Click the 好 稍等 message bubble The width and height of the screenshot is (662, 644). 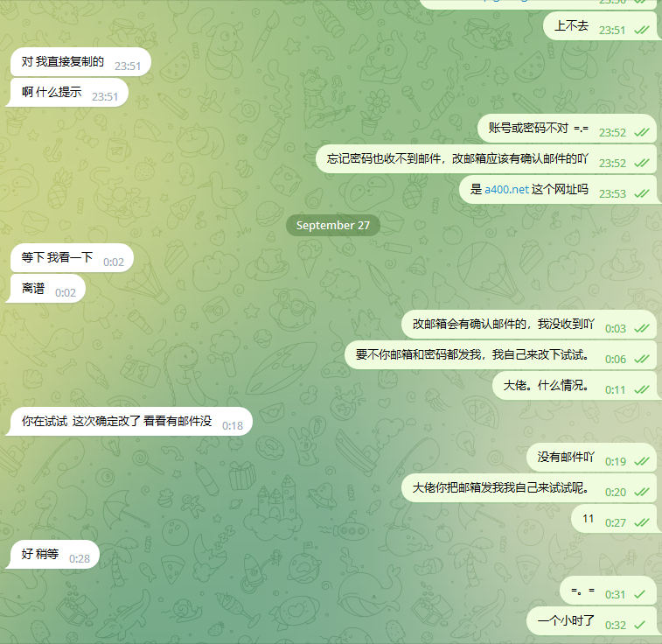pyautogui.click(x=52, y=554)
